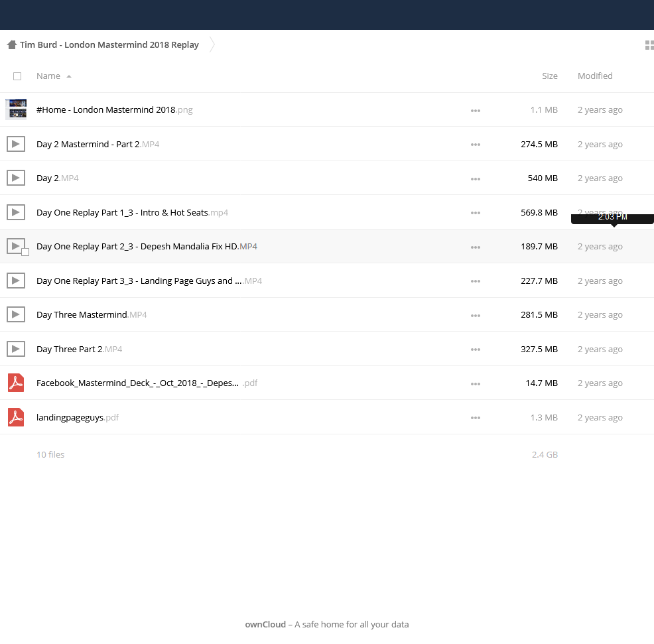
Task: Play Day 2 Mastermind - Part 2.MP4
Action: [x=98, y=144]
